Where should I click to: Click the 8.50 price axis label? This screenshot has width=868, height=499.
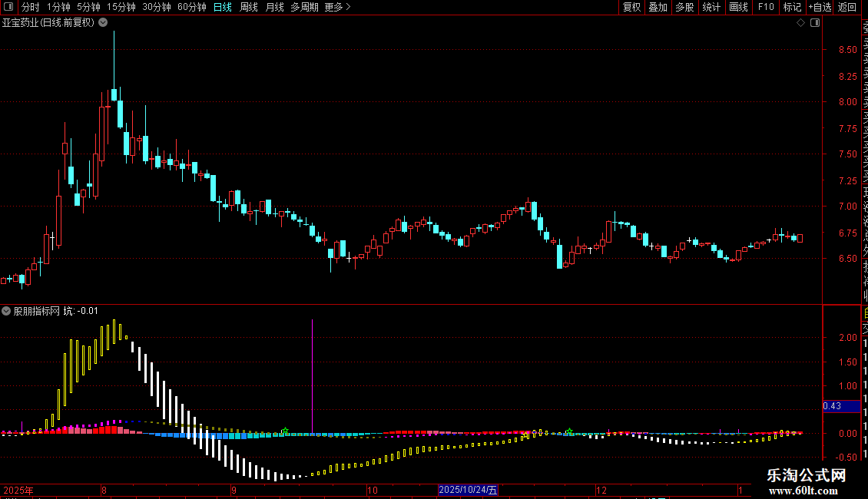tap(847, 50)
